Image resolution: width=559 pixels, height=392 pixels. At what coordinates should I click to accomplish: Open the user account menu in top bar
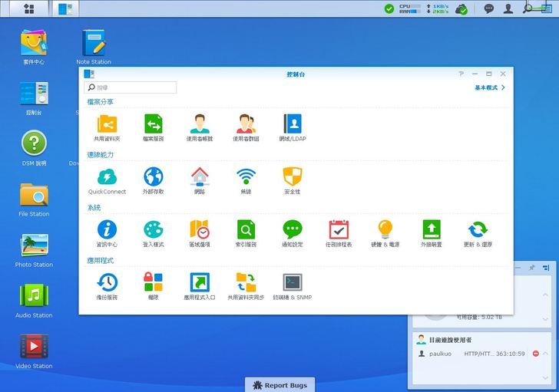[x=508, y=8]
